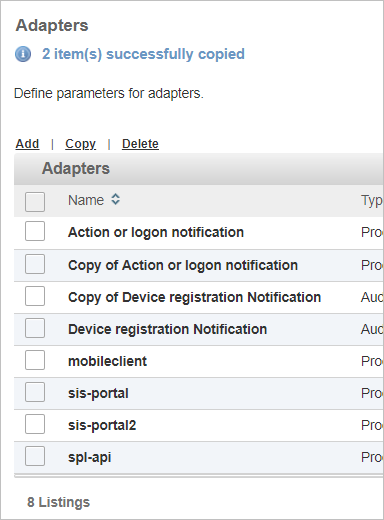The width and height of the screenshot is (384, 520).
Task: Open Copy of Device registration Notification adapter
Action: [x=194, y=297]
